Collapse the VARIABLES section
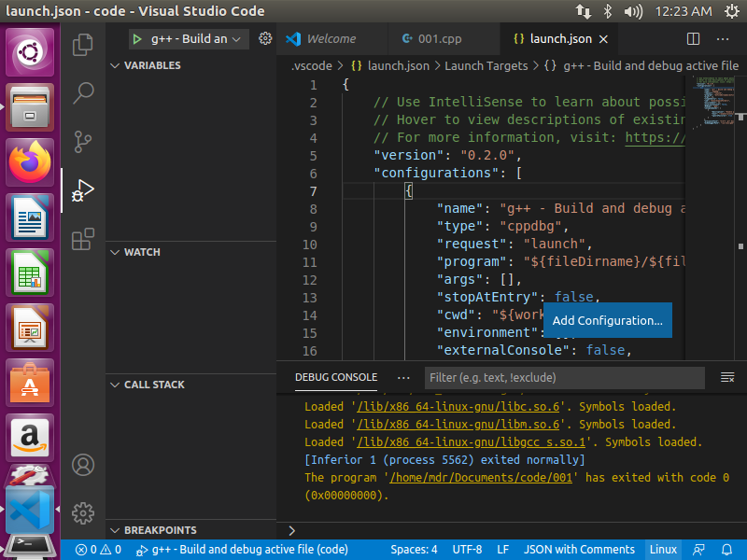747x560 pixels. tap(152, 66)
